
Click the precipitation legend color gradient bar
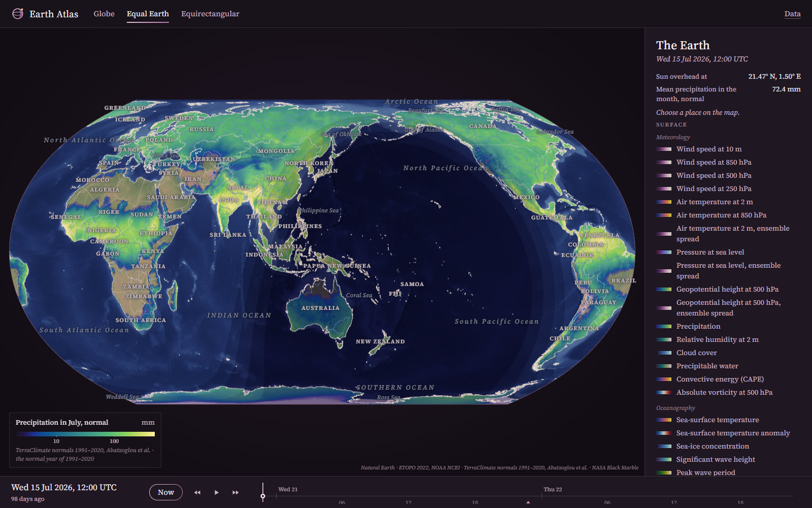coord(85,434)
